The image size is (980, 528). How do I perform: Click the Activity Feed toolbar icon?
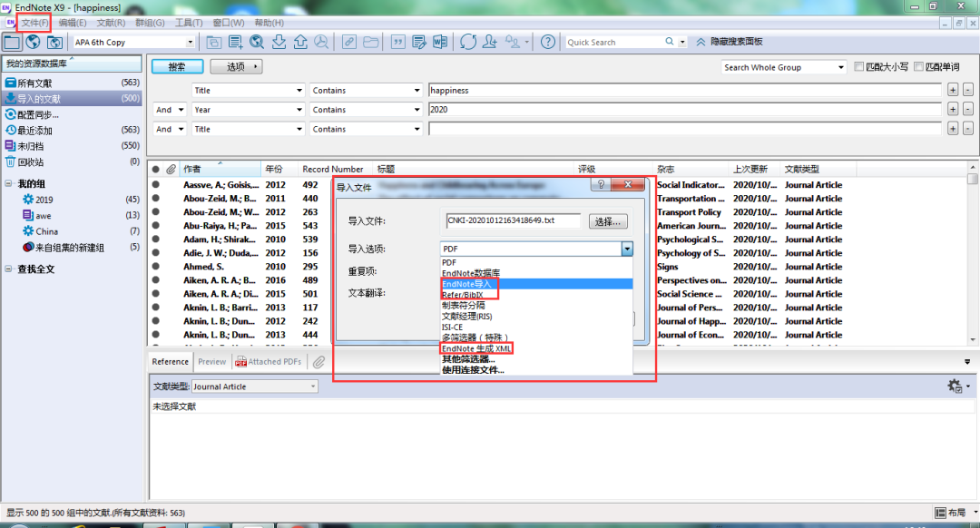pos(513,42)
